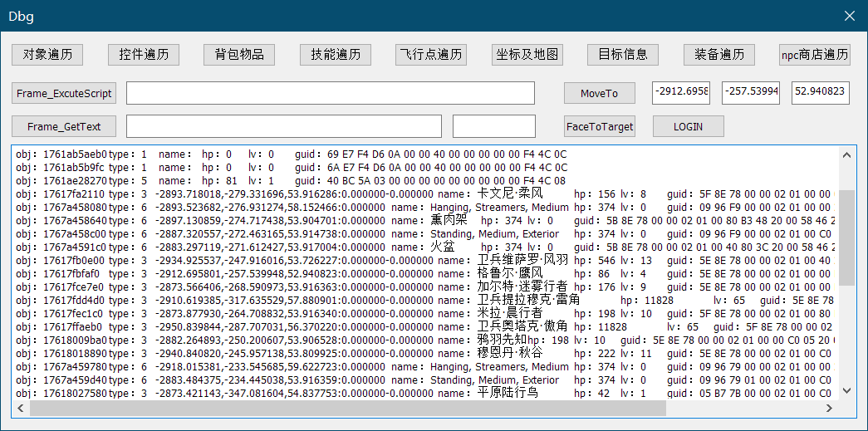Focus the Z coordinate field showing 52.940823
The height and width of the screenshot is (431, 868).
[x=821, y=93]
